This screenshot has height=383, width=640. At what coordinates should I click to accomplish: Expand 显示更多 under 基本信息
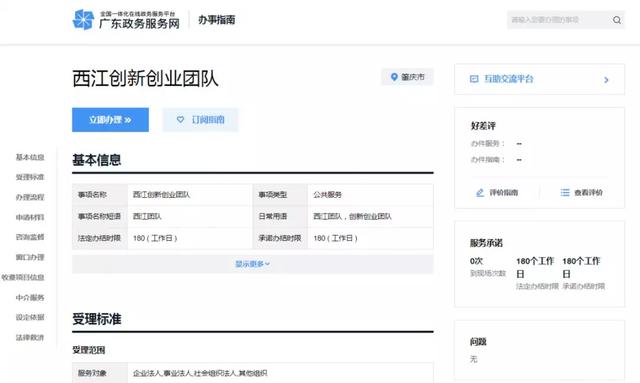253,264
